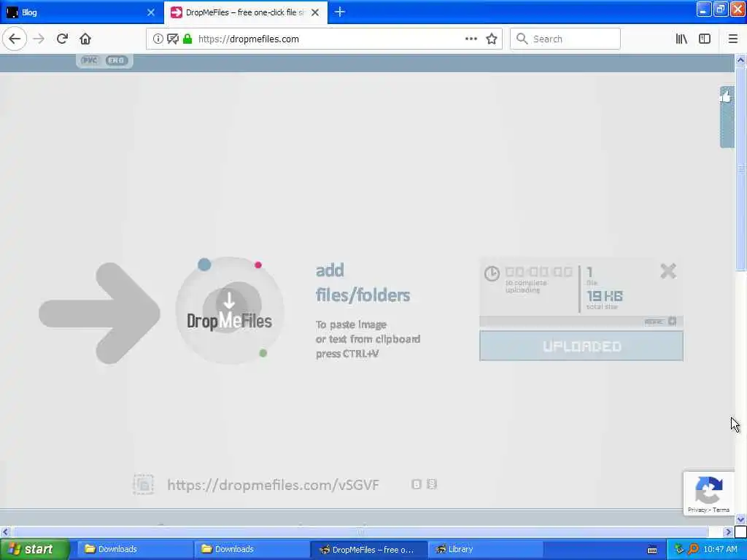747x560 pixels.
Task: Open the first Downloads taskbar window
Action: click(134, 549)
